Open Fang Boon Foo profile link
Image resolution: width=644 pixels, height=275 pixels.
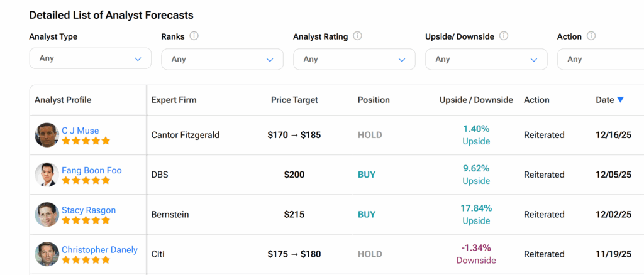coord(91,170)
